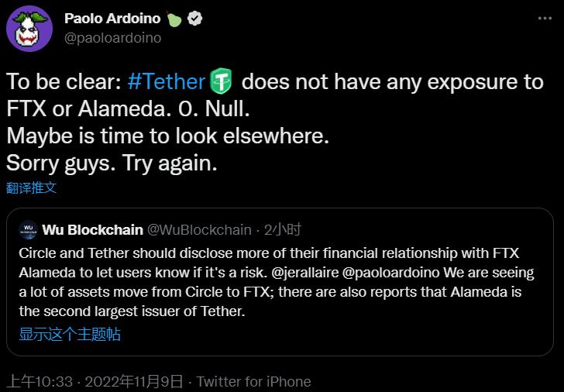Click Paolo Ardoino's joker profile avatar

29,28
